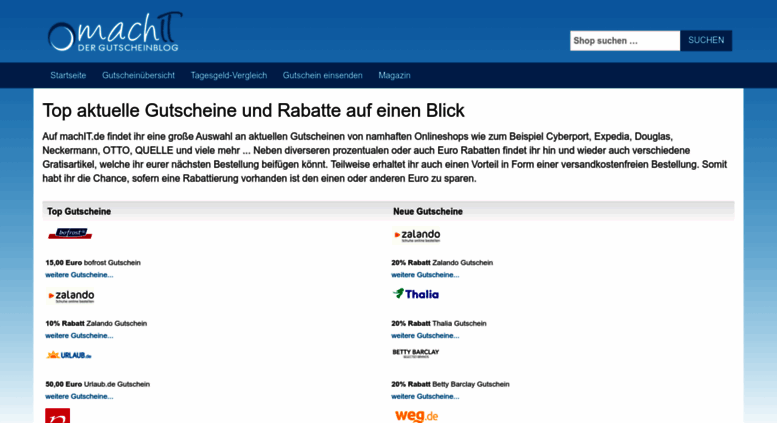Open weitere Gutscheine link under Urlaub.de
Image resolution: width=777 pixels, height=423 pixels.
coord(79,396)
